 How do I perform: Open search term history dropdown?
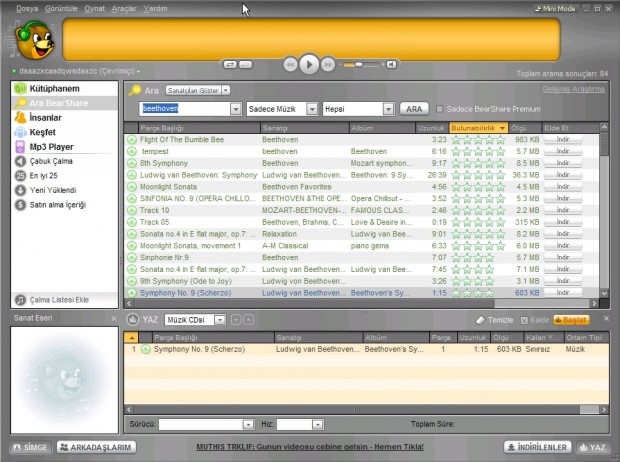point(236,109)
